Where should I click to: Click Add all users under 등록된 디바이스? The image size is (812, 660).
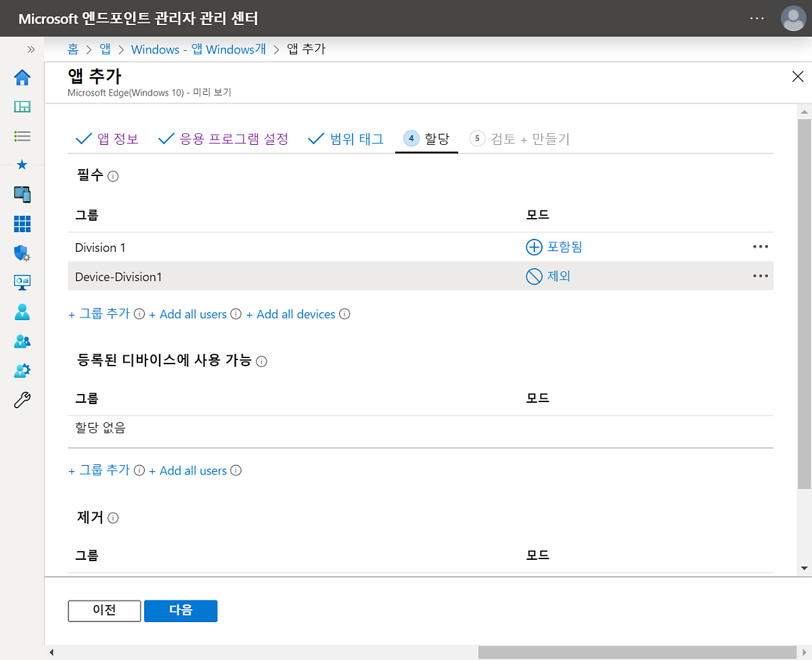coord(188,470)
